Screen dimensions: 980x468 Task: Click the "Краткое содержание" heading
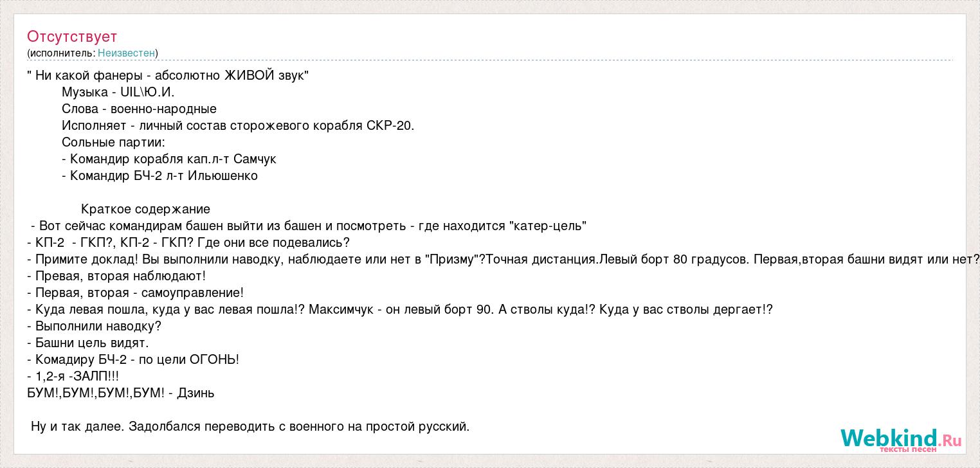point(145,209)
